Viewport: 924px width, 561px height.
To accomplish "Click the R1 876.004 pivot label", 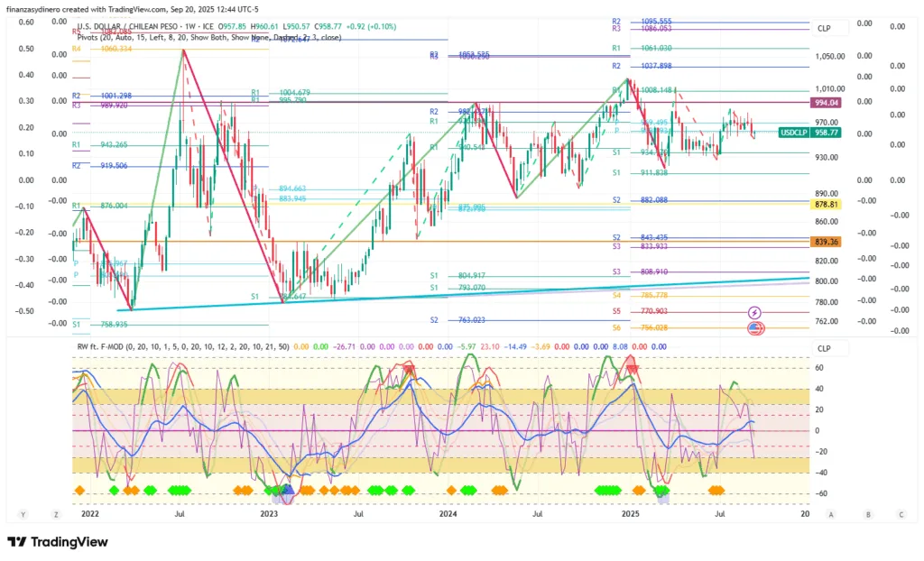I will coord(99,206).
